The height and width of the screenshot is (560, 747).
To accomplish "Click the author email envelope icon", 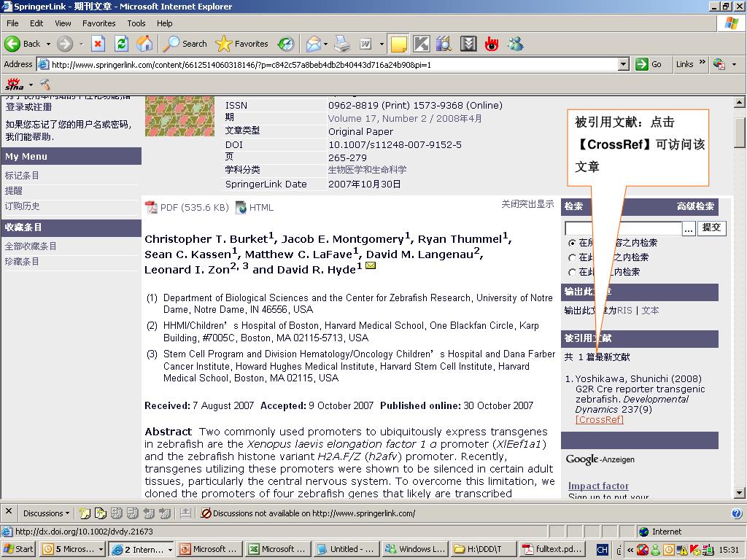I will (x=370, y=265).
